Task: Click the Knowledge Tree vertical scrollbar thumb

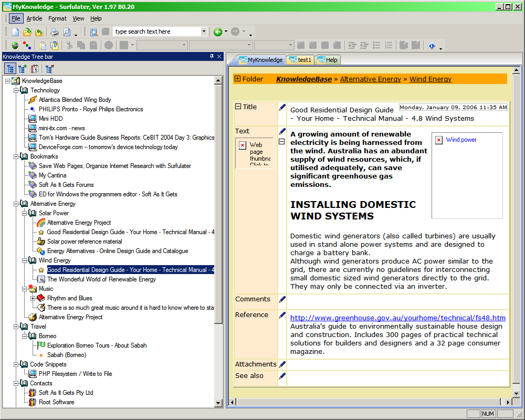Action: (x=218, y=204)
